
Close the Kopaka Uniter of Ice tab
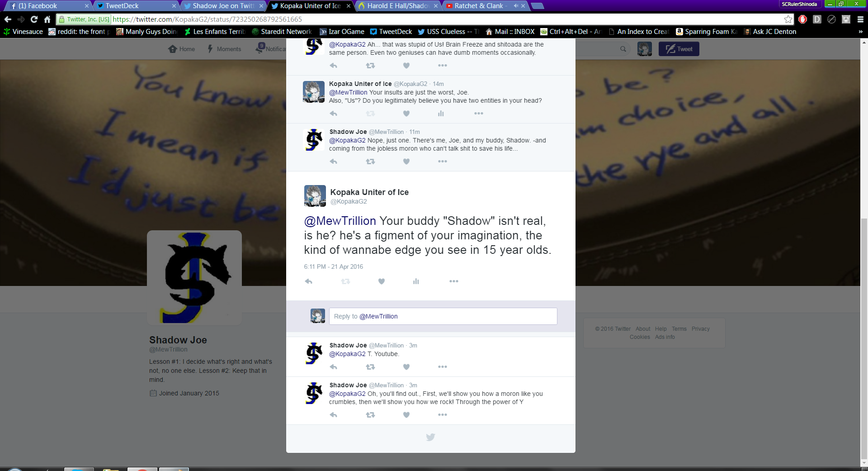(349, 6)
